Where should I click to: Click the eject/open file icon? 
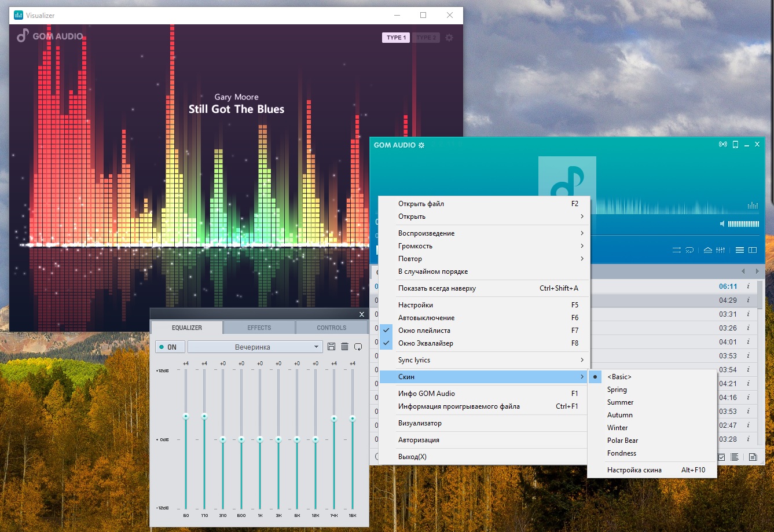(707, 250)
